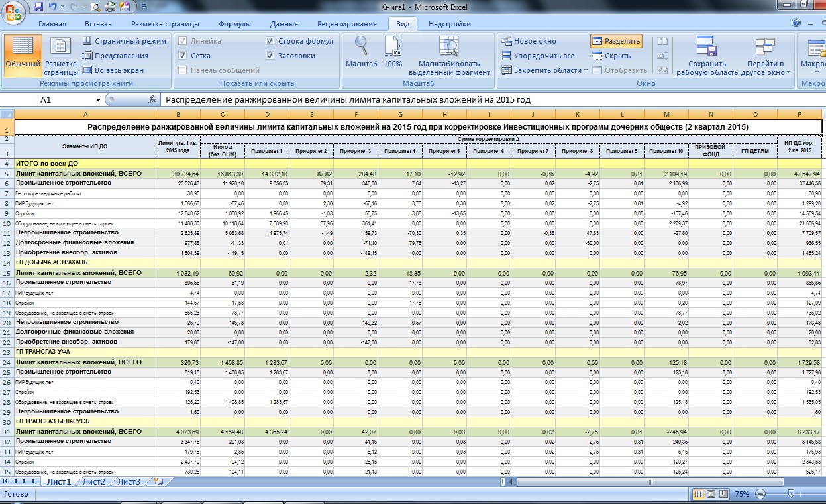Set zoom to 100% in the ribbon
The image size is (826, 504).
pyautogui.click(x=393, y=52)
